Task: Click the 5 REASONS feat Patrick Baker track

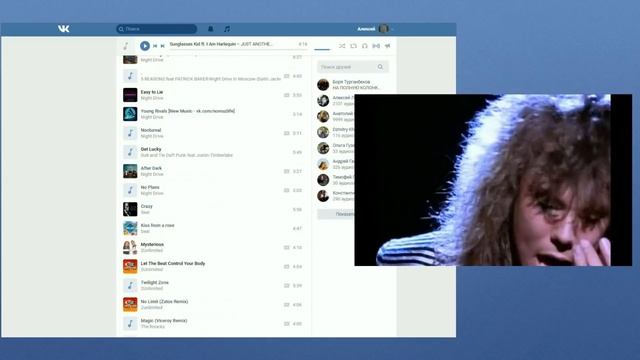Action: click(211, 79)
